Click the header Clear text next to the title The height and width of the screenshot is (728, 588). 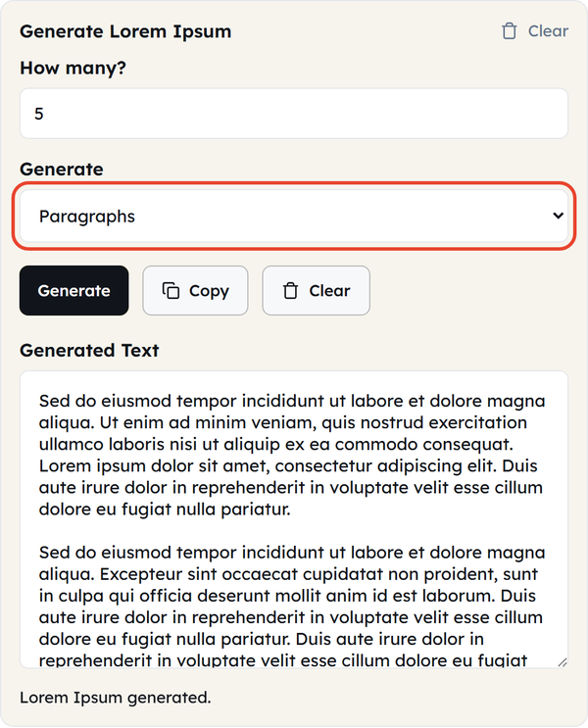[548, 31]
